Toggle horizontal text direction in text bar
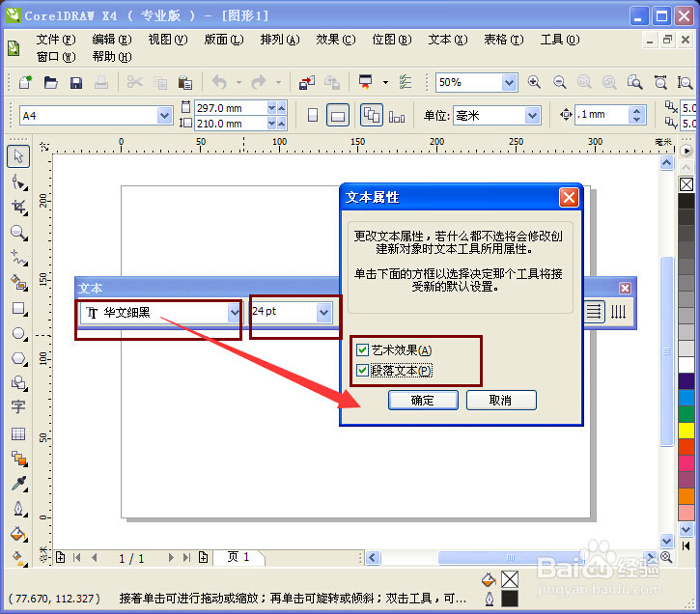 tap(594, 312)
